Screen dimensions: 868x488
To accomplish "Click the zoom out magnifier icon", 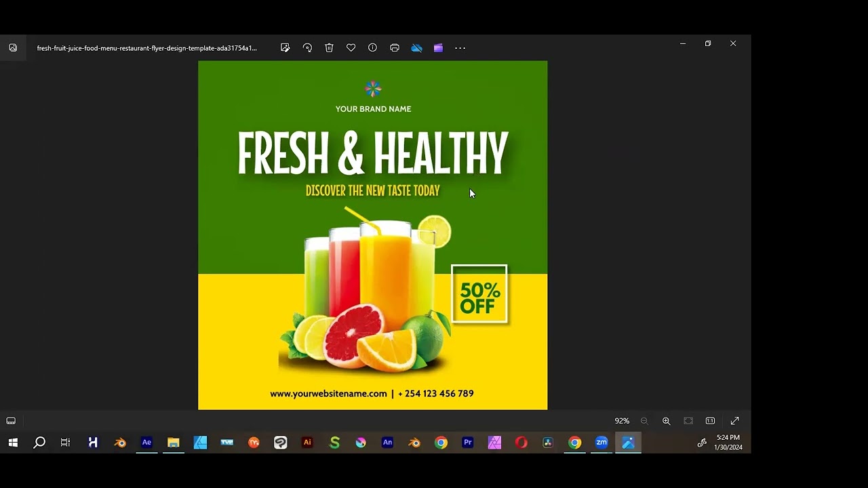I will (x=644, y=421).
